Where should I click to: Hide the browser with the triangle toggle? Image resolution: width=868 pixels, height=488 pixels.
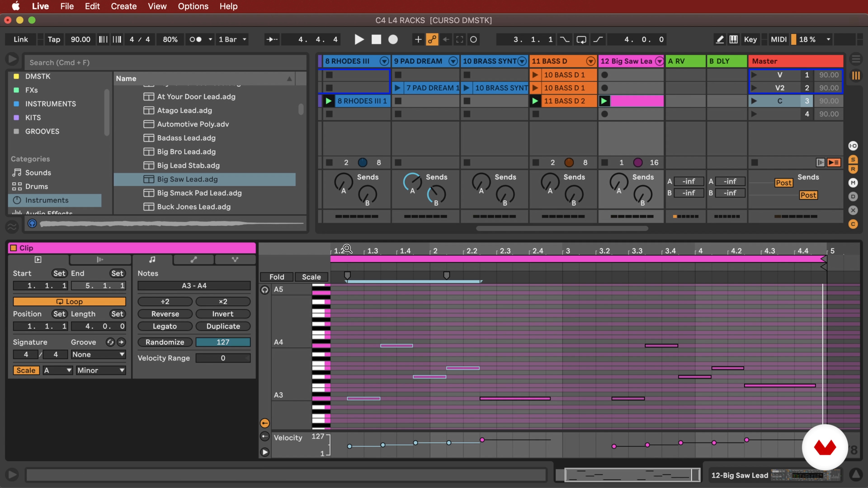tap(12, 59)
